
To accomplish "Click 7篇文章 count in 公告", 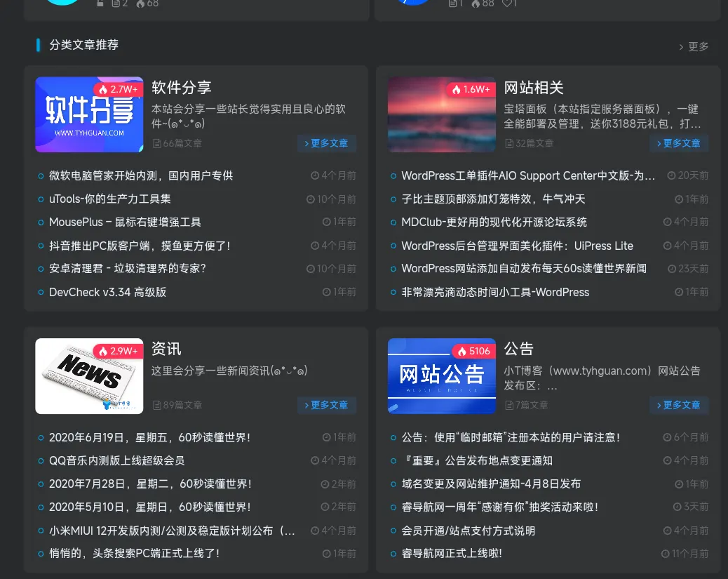I will click(527, 405).
